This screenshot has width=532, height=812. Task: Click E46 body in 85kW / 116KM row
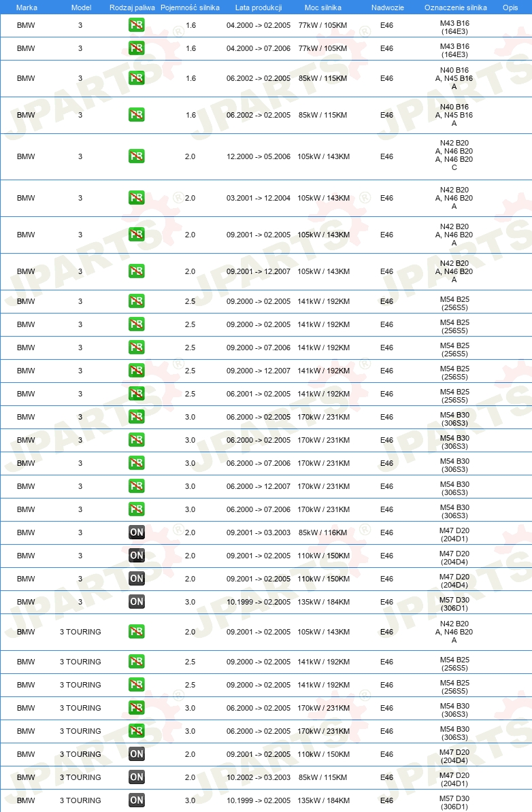tap(386, 532)
